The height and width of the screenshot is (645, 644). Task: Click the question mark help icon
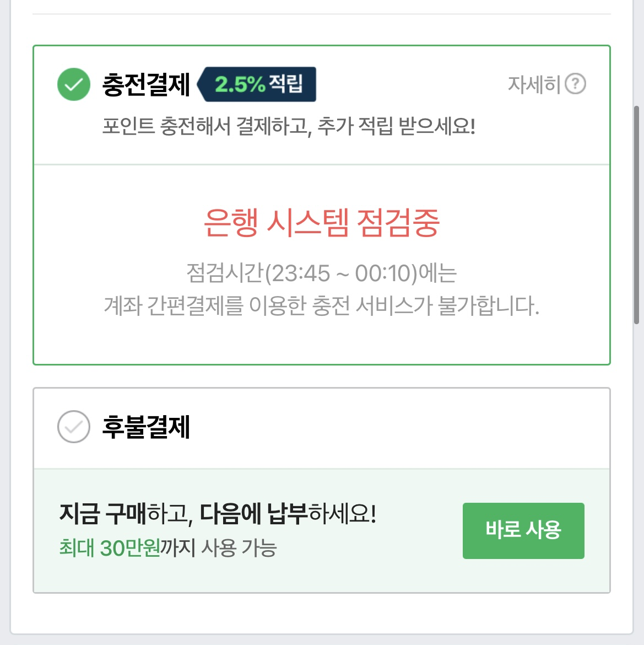[x=575, y=84]
